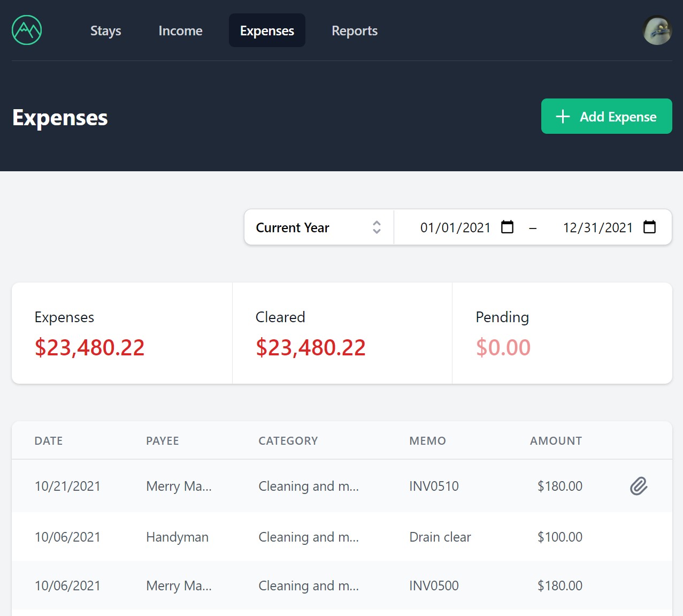The image size is (683, 616).
Task: Click the up-down chevron beside Current Year
Action: click(x=377, y=227)
